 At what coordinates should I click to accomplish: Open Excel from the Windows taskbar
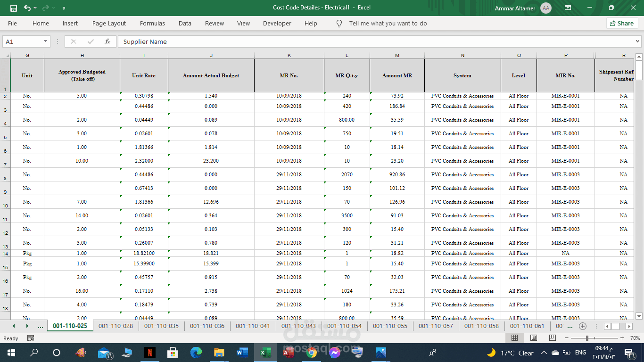tap(265, 352)
